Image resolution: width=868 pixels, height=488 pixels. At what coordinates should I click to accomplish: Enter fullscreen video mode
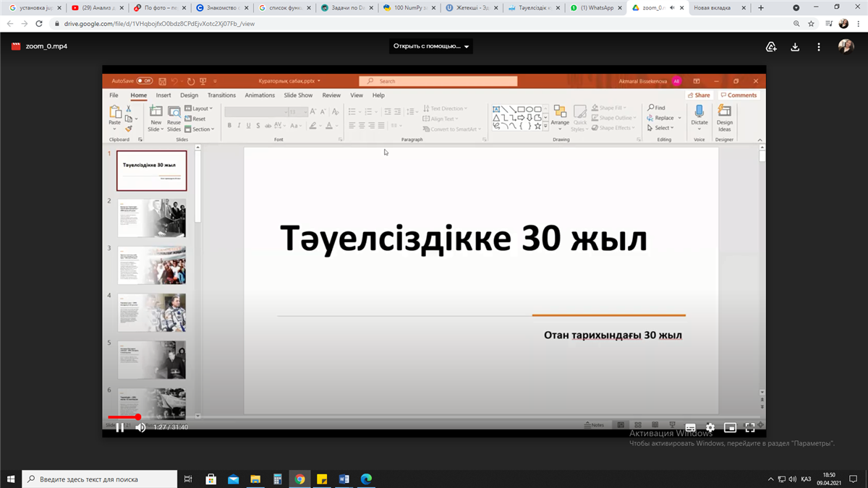(x=750, y=427)
